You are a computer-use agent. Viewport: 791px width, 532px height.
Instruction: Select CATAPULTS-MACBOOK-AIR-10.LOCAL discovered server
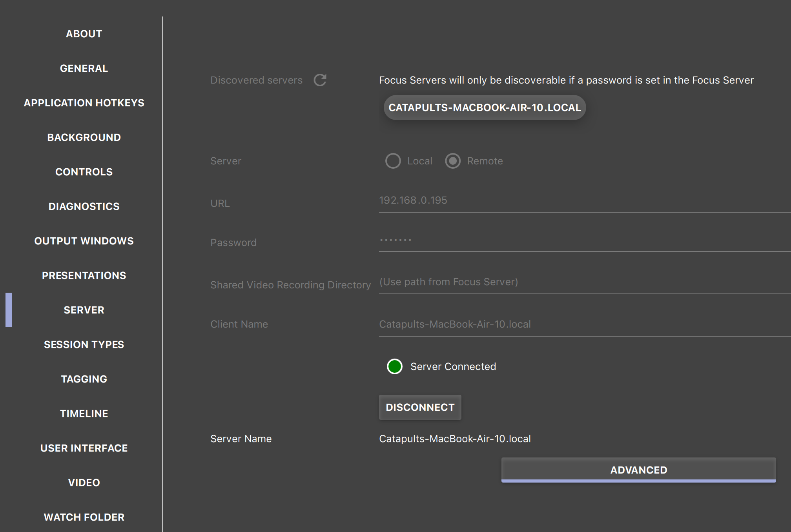coord(485,107)
